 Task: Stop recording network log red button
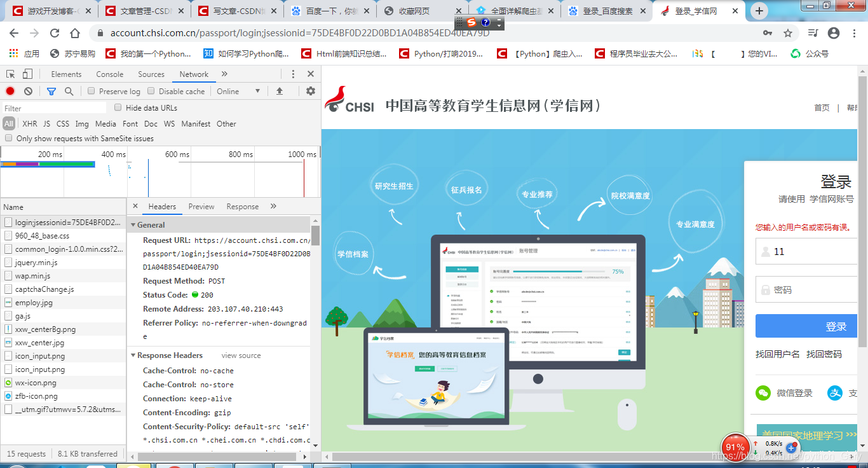[x=10, y=91]
